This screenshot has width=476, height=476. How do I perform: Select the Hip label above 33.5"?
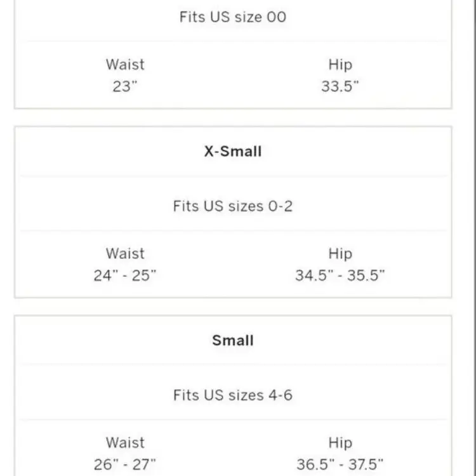(340, 64)
